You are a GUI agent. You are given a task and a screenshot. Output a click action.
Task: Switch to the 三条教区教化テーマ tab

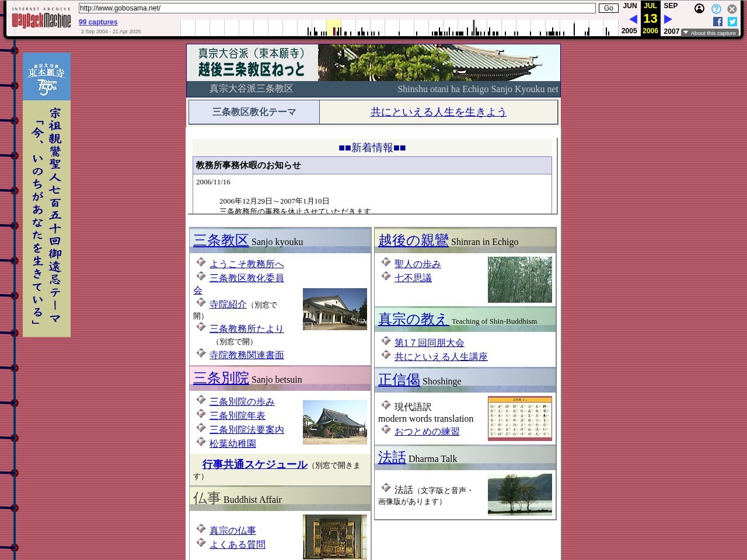[254, 111]
